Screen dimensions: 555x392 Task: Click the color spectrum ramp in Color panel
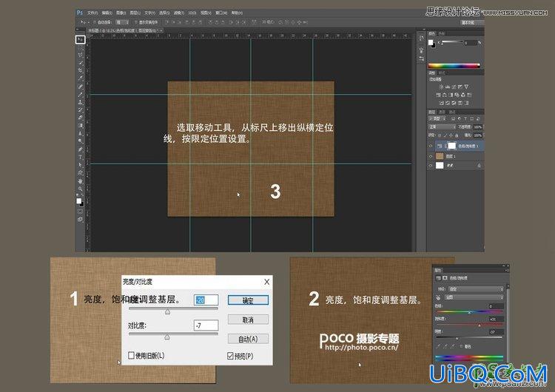[x=454, y=66]
